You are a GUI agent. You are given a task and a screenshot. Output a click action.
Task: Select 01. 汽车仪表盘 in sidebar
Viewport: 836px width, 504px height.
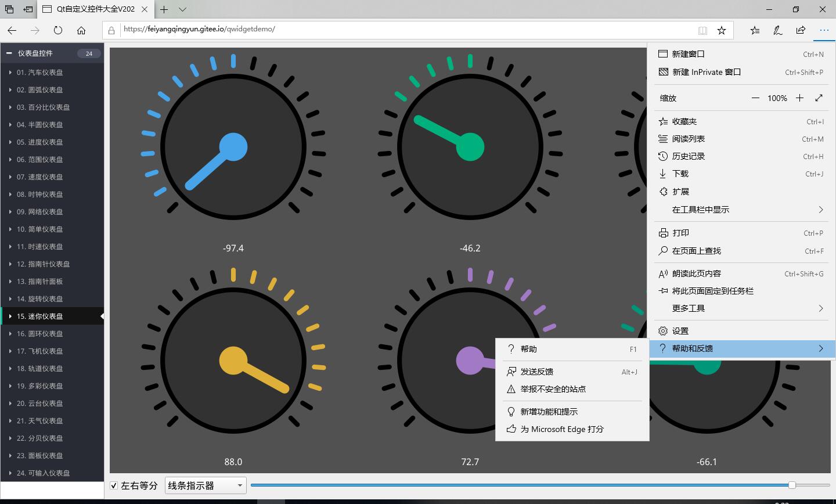click(x=39, y=73)
